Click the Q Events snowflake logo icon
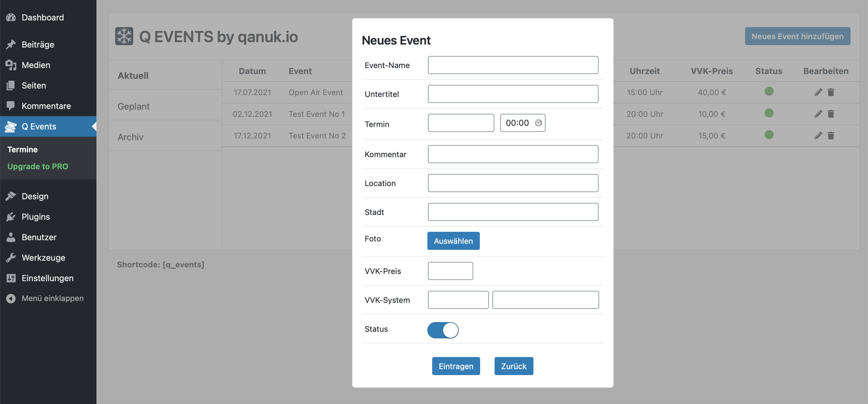This screenshot has height=404, width=868. pyautogui.click(x=124, y=36)
